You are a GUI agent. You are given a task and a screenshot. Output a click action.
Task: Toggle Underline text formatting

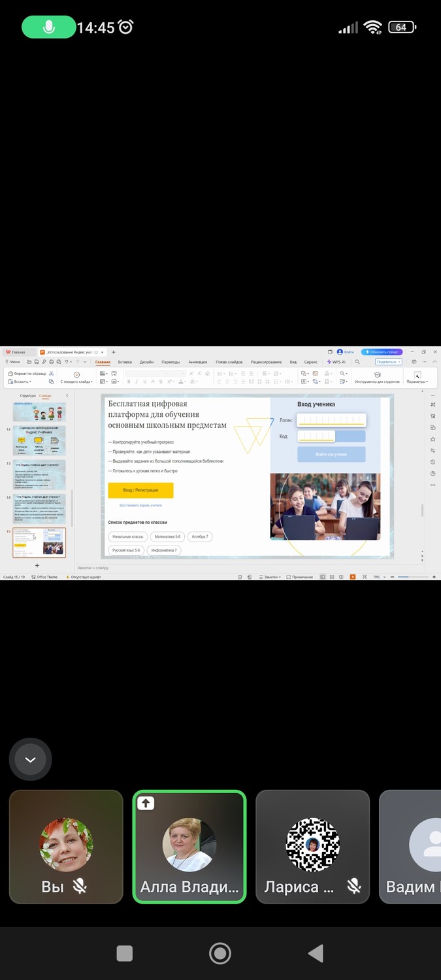pyautogui.click(x=144, y=382)
